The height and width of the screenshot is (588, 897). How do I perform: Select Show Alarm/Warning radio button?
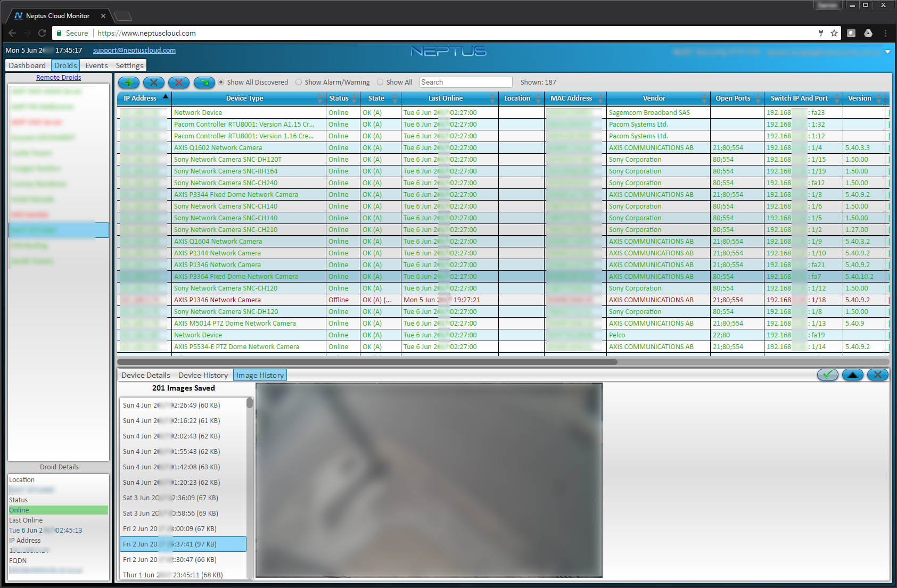pos(299,82)
